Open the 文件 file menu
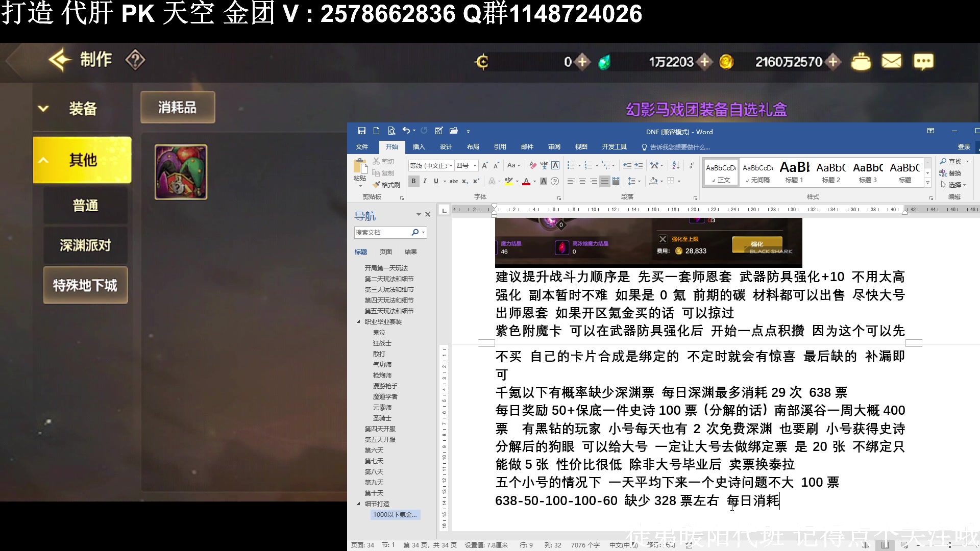Screen dimensions: 980x551 362,147
